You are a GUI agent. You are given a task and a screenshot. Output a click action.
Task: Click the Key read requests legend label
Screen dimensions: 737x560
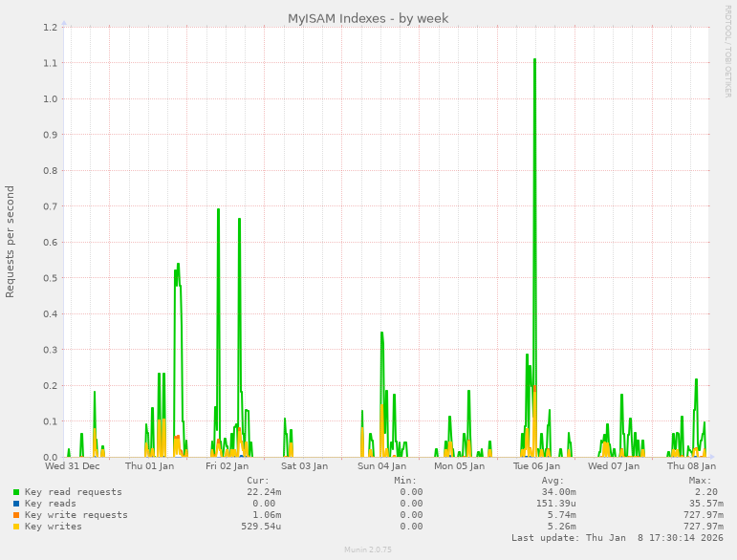coord(74,492)
